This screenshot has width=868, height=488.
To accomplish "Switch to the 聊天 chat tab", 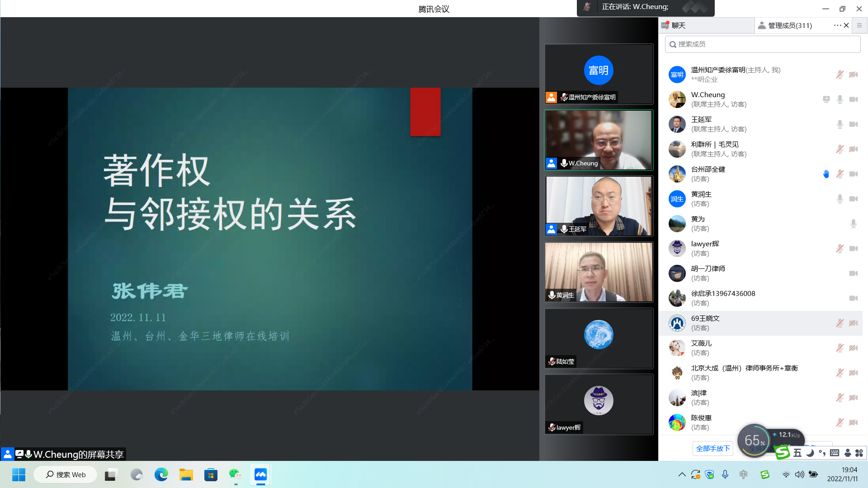I will (x=678, y=25).
